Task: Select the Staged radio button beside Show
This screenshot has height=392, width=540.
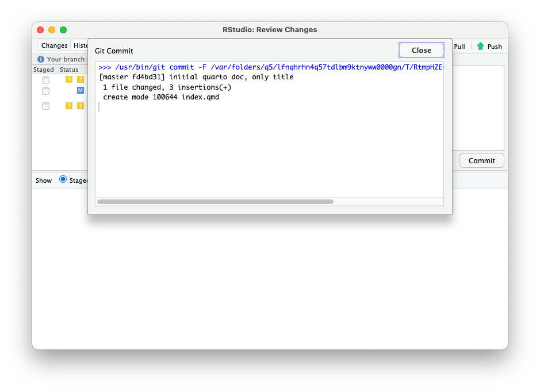Action: pos(63,180)
